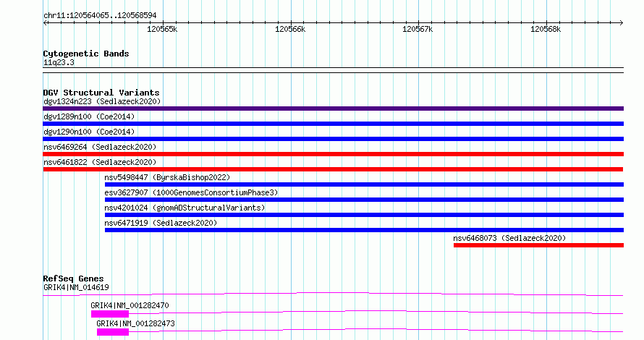This screenshot has height=340, width=644.
Task: Click the blue dgv1289n100 variant bar
Action: 333,124
